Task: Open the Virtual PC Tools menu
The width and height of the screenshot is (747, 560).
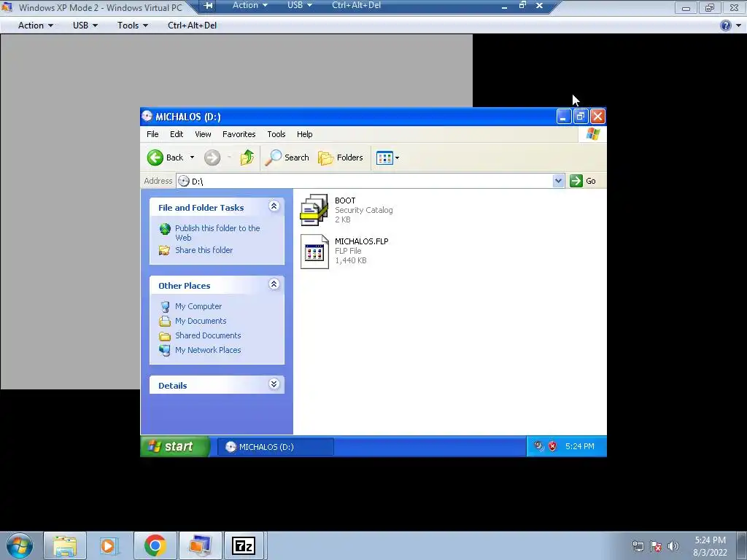Action: (133, 26)
